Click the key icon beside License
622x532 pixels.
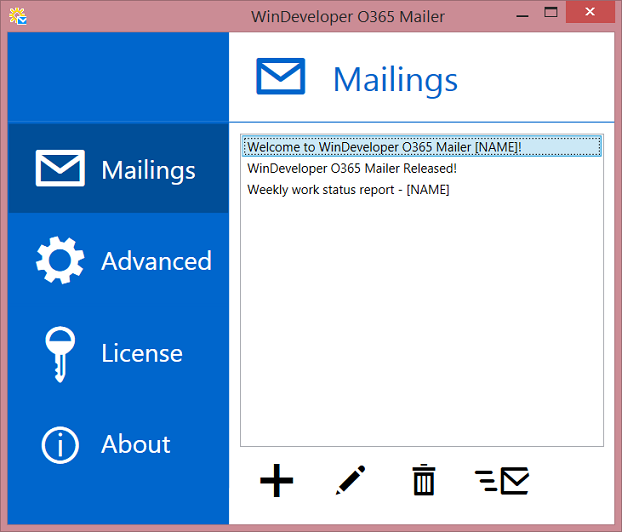pyautogui.click(x=60, y=353)
